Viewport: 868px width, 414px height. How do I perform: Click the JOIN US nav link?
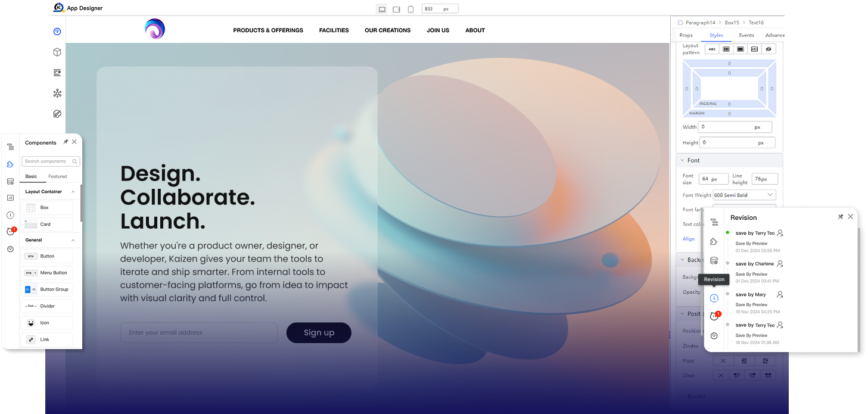[438, 30]
